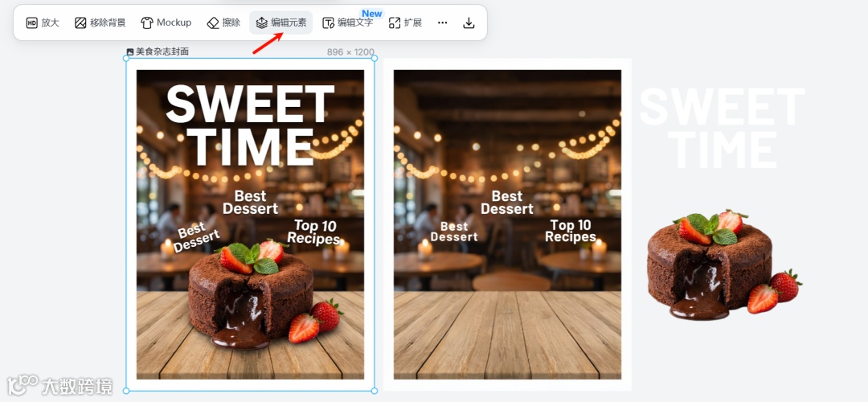Viewport: 868px width, 402px height.
Task: Open the three-dot more options menu
Action: click(x=442, y=23)
